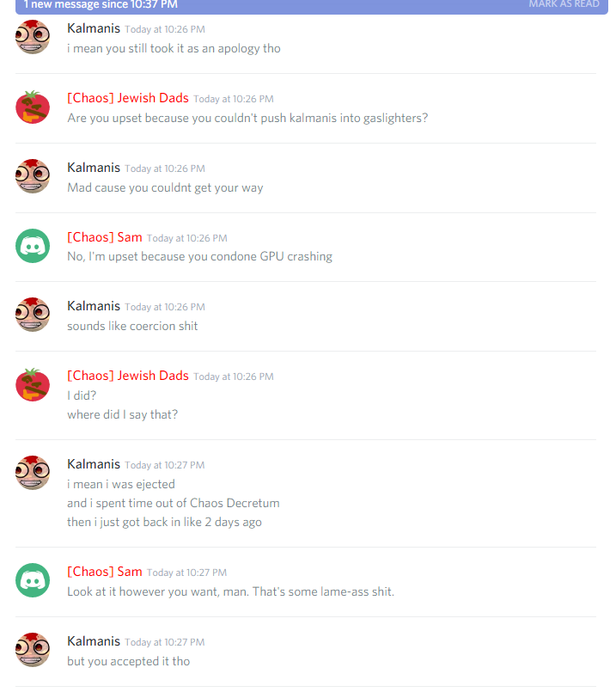Open [Chaos] Jewish Dads username above gaslighters question
This screenshot has height=692, width=616.
click(x=128, y=98)
